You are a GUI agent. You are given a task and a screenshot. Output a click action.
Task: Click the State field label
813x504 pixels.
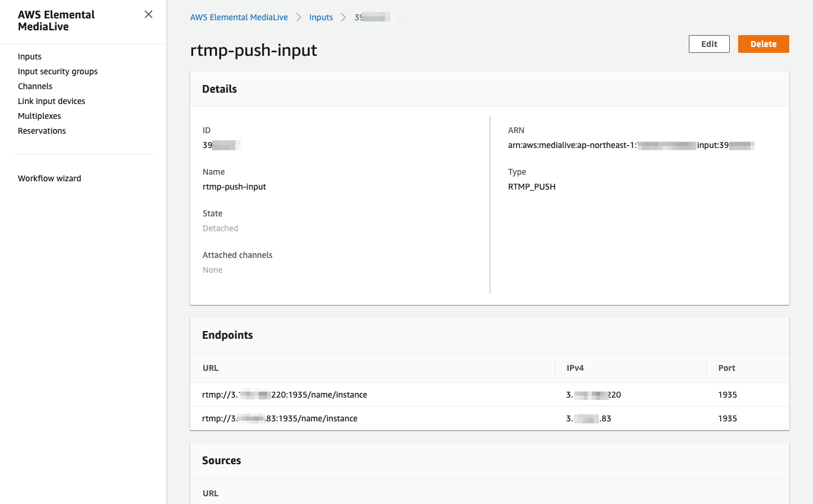tap(213, 213)
